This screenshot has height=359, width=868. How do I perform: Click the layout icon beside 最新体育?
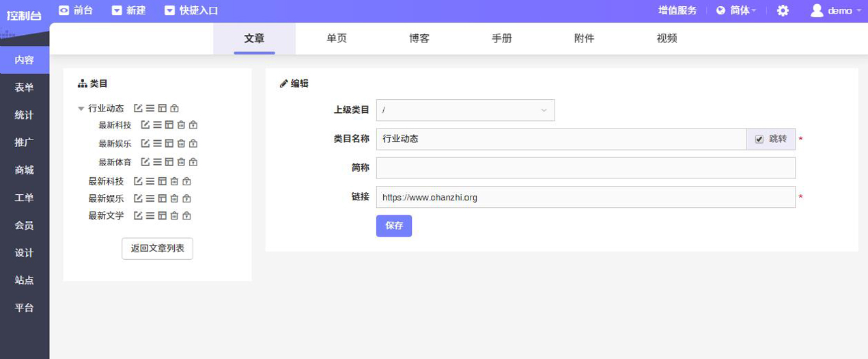click(169, 162)
